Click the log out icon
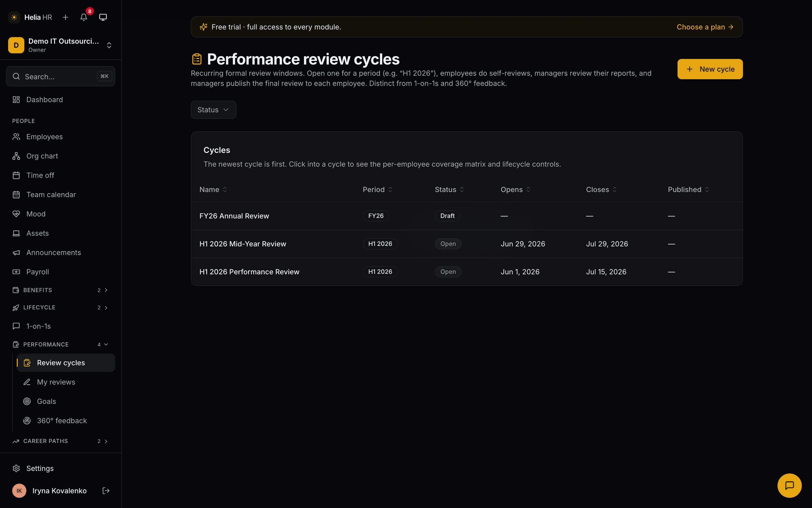This screenshot has height=508, width=812. tap(106, 491)
